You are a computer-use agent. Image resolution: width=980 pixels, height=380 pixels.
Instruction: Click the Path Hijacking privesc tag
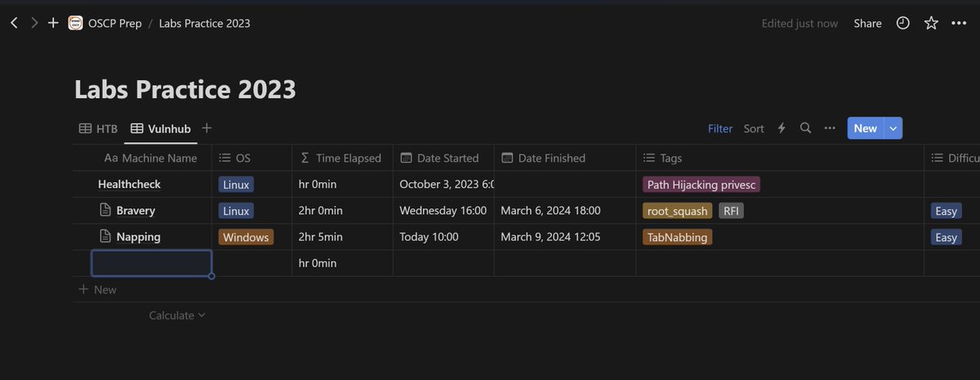click(x=702, y=185)
